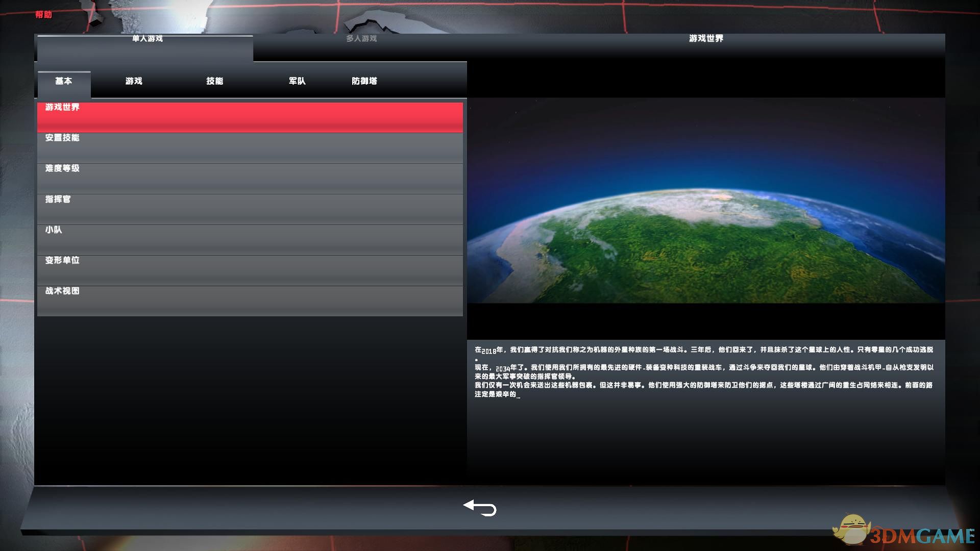Open the 游戏 sub-tab
Viewport: 980px width, 551px height.
coord(134,81)
